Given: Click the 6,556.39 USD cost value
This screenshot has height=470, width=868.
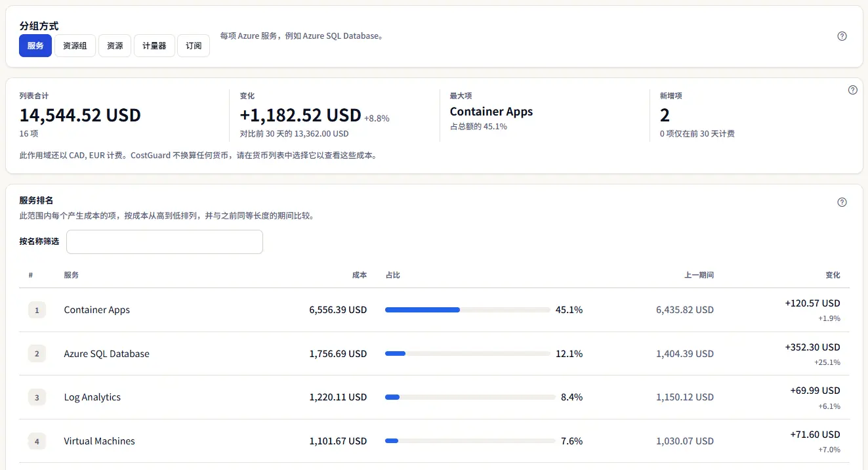Looking at the screenshot, I should tap(338, 310).
